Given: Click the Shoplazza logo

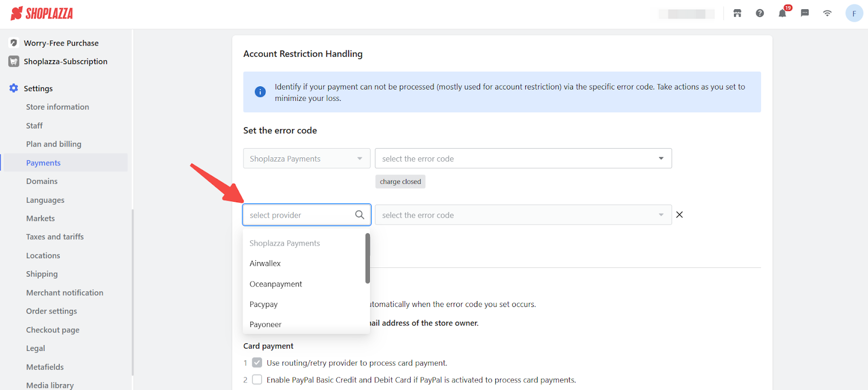Looking at the screenshot, I should pyautogui.click(x=42, y=14).
